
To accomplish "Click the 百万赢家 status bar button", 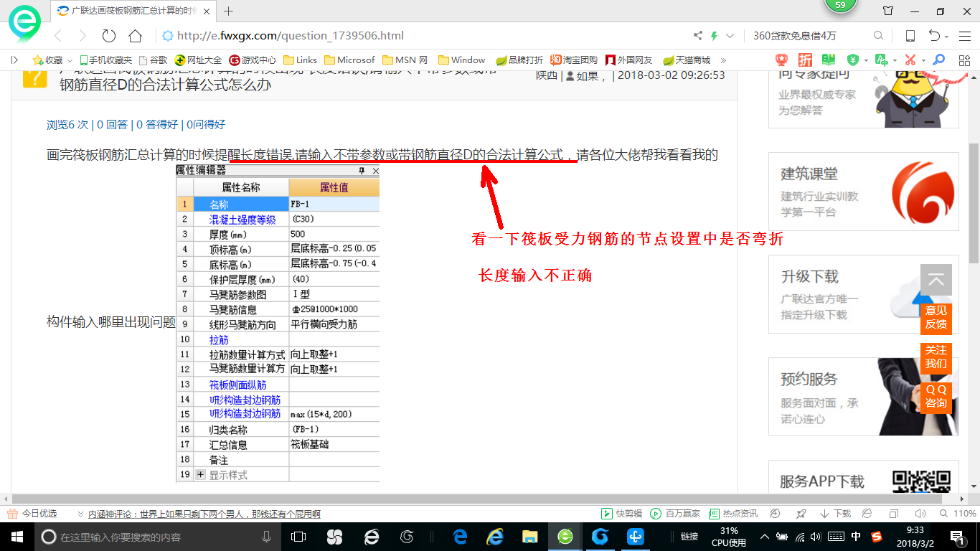I will point(674,514).
